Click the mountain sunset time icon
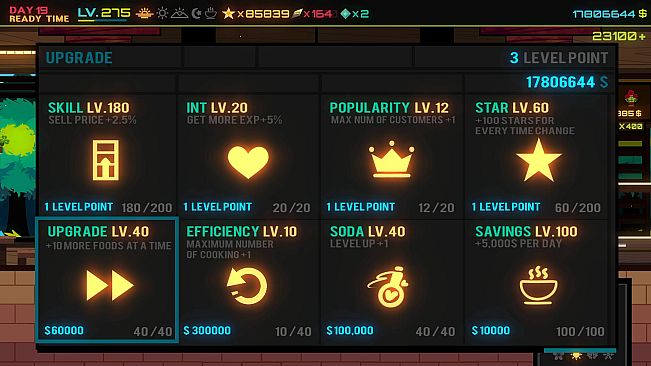The image size is (651, 366). pyautogui.click(x=179, y=14)
